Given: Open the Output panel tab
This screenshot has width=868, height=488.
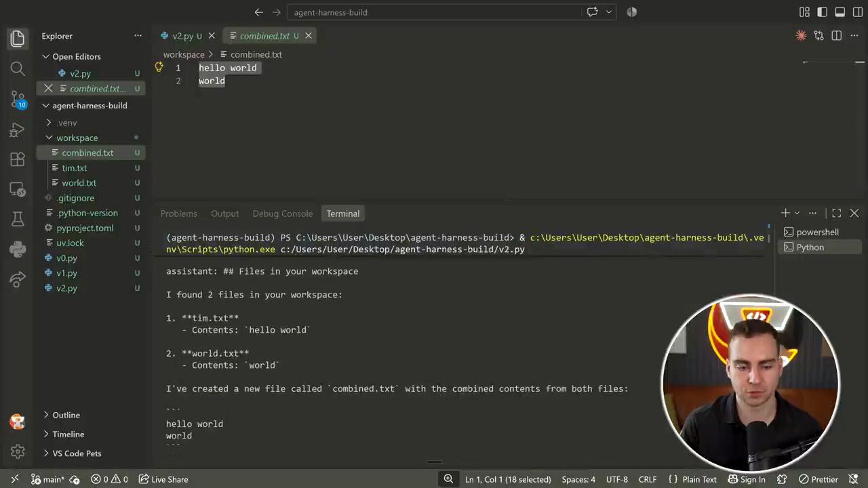Looking at the screenshot, I should (224, 213).
